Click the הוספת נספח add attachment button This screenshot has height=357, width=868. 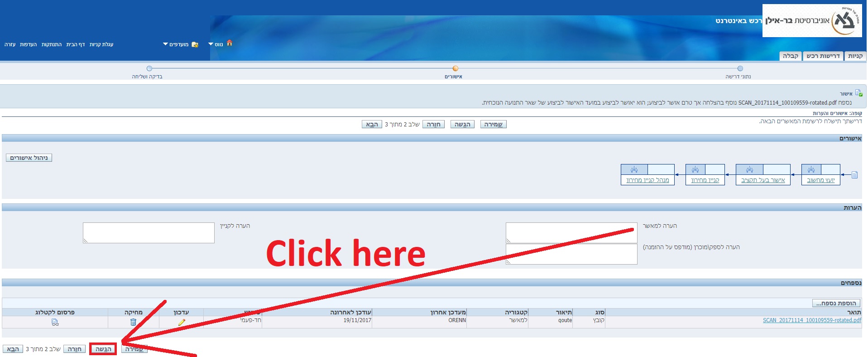point(836,303)
